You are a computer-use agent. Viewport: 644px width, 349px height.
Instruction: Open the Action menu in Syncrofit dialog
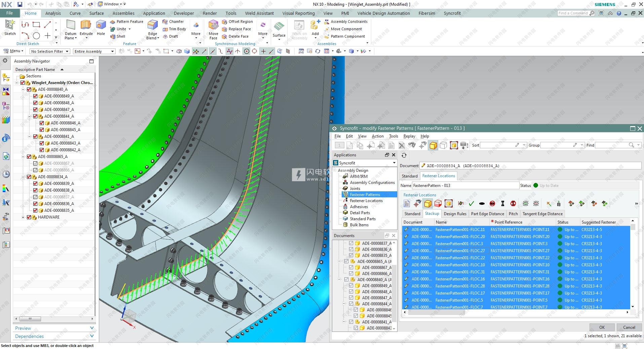pos(377,136)
